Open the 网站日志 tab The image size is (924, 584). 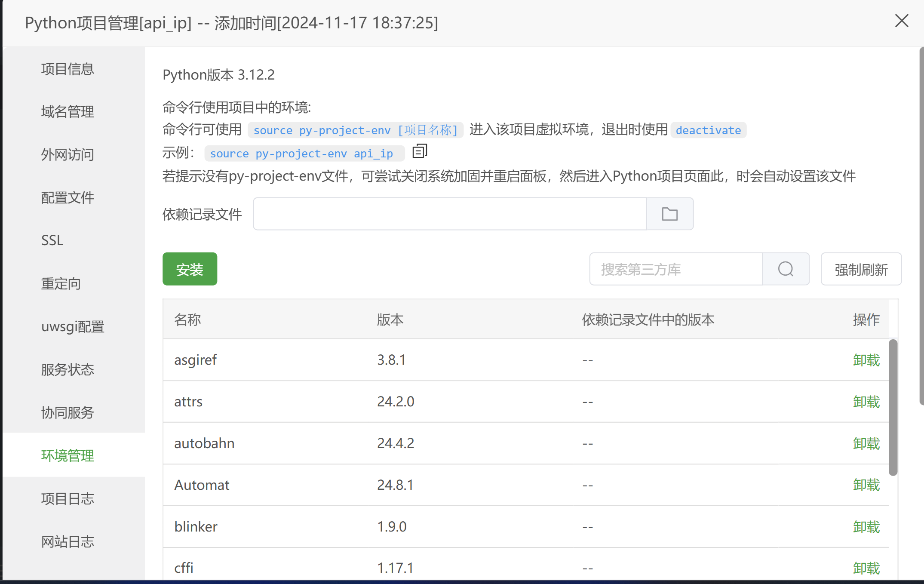(68, 541)
